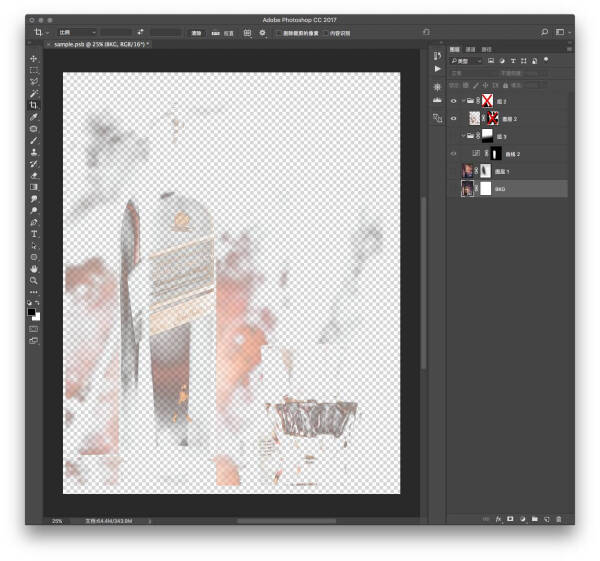Toggle Delete Cropped Pixels checkbox

point(279,33)
